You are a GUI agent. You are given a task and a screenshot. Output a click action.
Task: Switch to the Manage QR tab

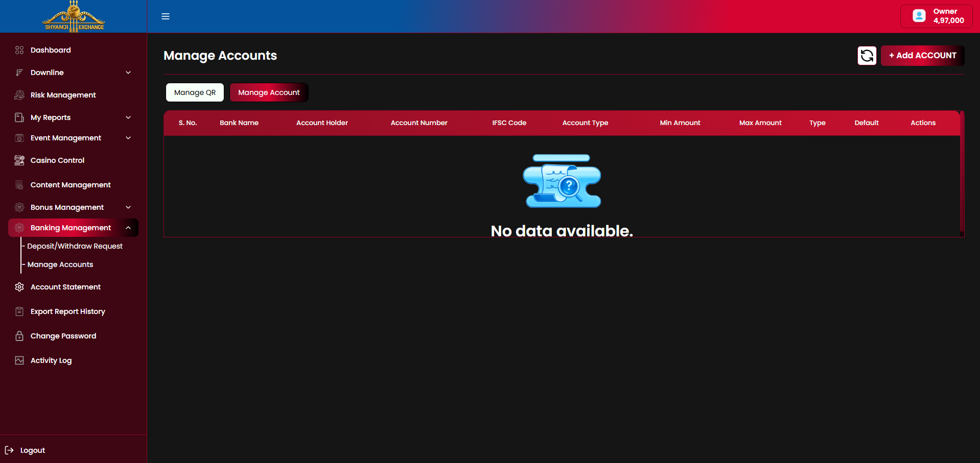[195, 92]
